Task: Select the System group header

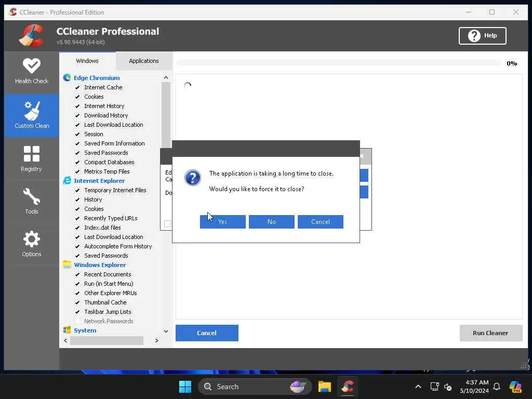Action: [85, 330]
